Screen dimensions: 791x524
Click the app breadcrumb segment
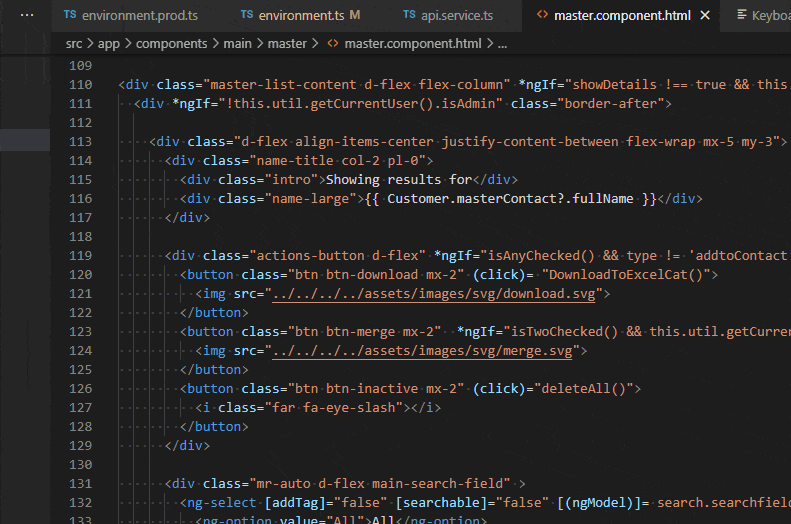[x=108, y=44]
